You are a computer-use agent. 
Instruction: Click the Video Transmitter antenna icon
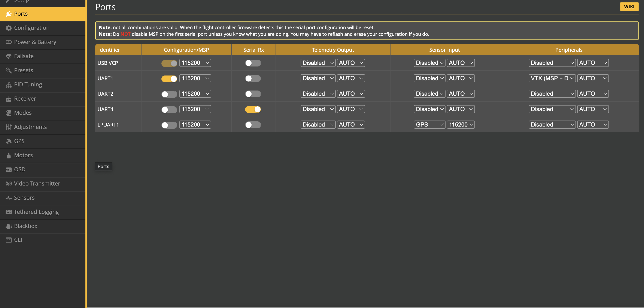9,184
